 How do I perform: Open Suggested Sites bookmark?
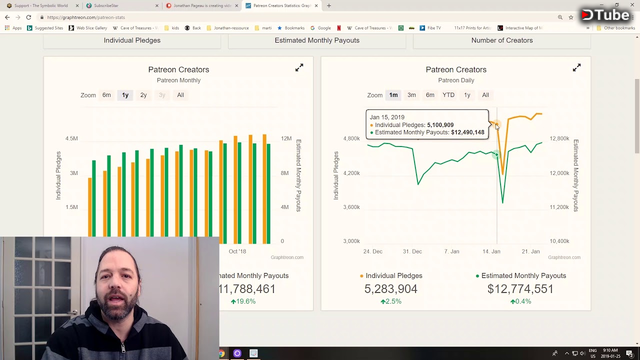coord(45,28)
